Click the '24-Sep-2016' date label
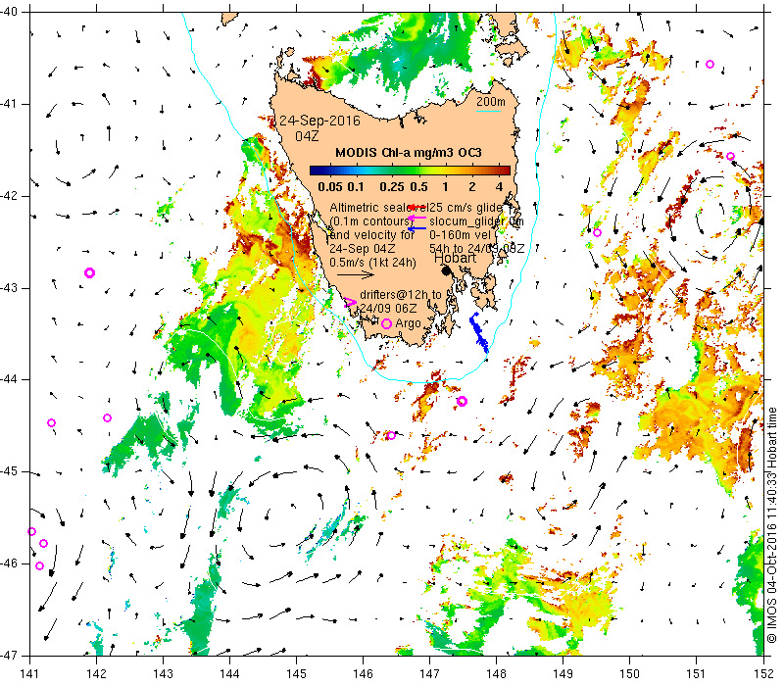784x686 pixels. click(319, 121)
